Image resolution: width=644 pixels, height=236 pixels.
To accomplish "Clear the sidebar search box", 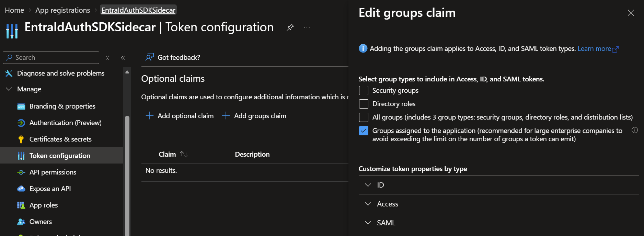I will [x=107, y=58].
